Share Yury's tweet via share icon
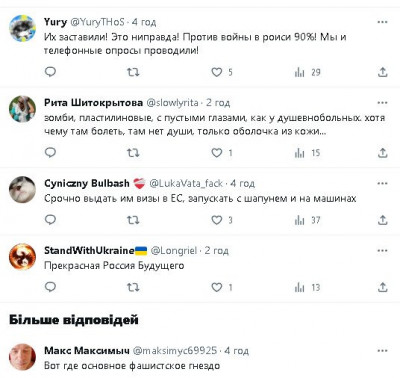400x378 pixels. [383, 72]
